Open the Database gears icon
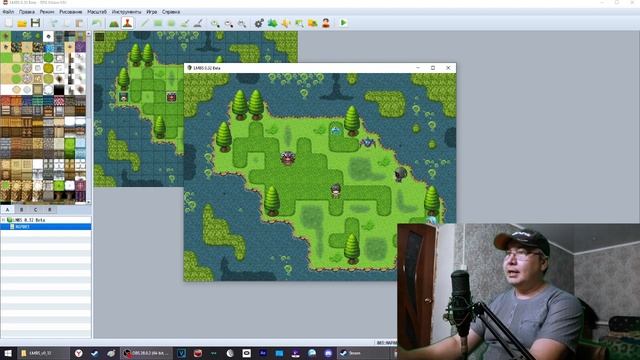This screenshot has width=640, height=360. pyautogui.click(x=259, y=23)
